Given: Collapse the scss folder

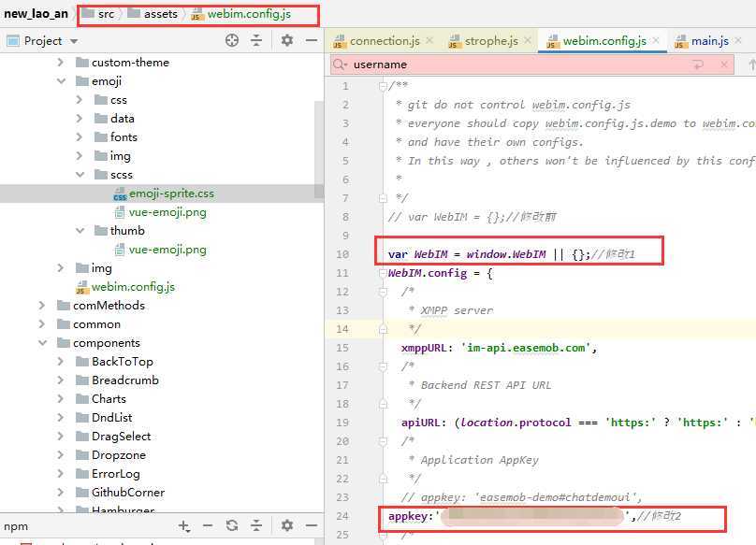Looking at the screenshot, I should coord(80,175).
